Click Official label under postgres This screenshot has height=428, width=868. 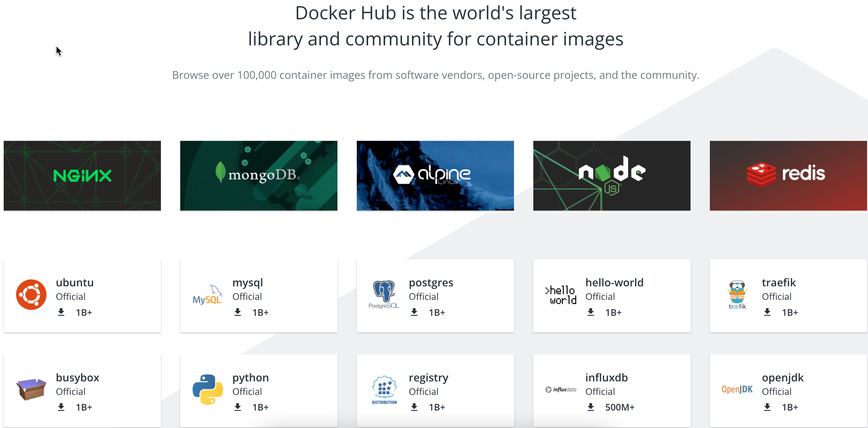[424, 296]
